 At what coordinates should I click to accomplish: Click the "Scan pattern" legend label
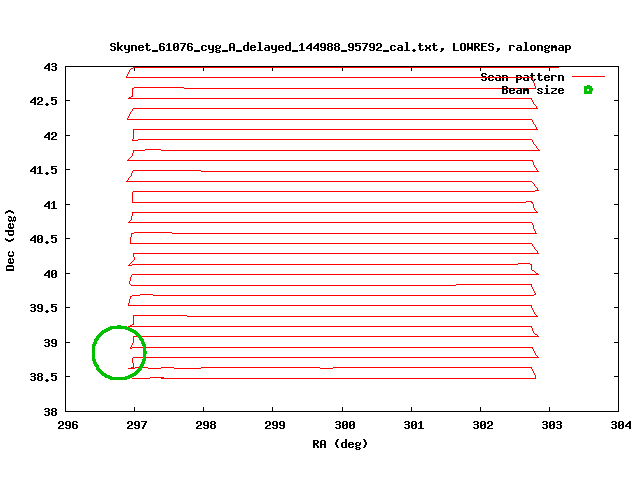pyautogui.click(x=522, y=77)
